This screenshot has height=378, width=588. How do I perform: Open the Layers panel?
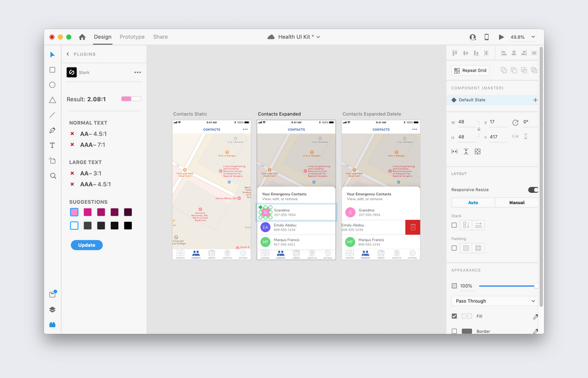tap(52, 309)
